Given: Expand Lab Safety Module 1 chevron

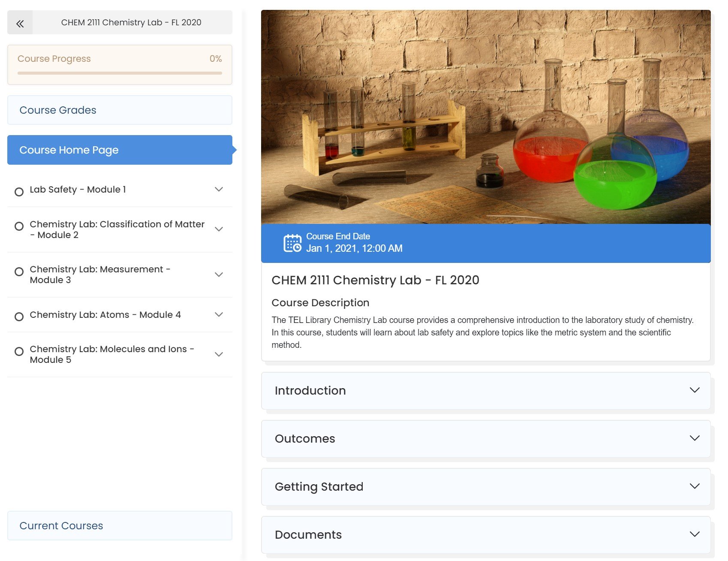Looking at the screenshot, I should [x=219, y=190].
